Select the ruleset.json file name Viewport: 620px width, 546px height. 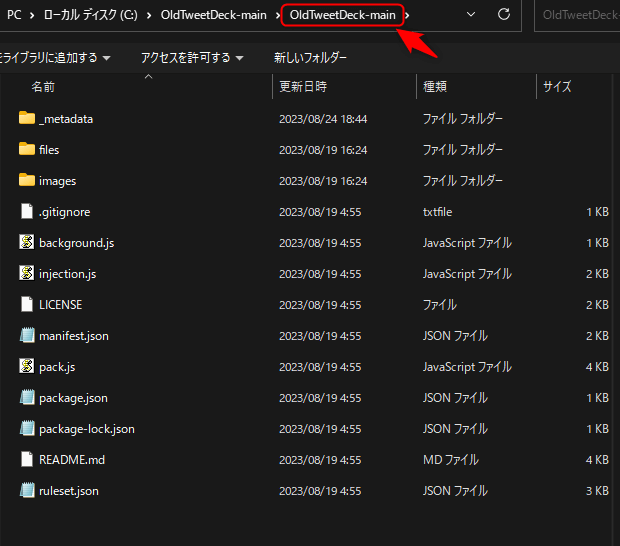point(69,491)
